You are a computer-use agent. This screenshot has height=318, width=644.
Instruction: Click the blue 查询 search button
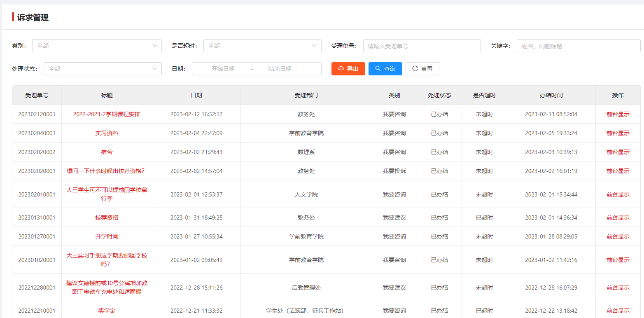click(x=385, y=69)
